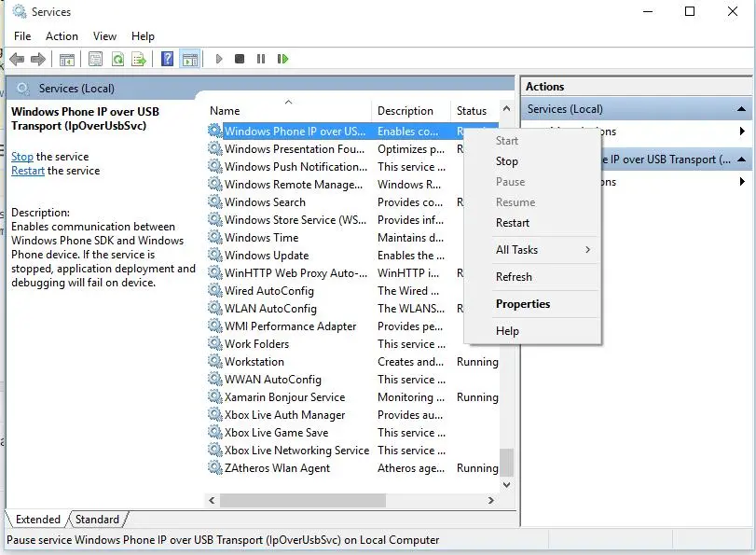
Task: Click gear icon beside Wired AutoConfig
Action: pos(215,290)
